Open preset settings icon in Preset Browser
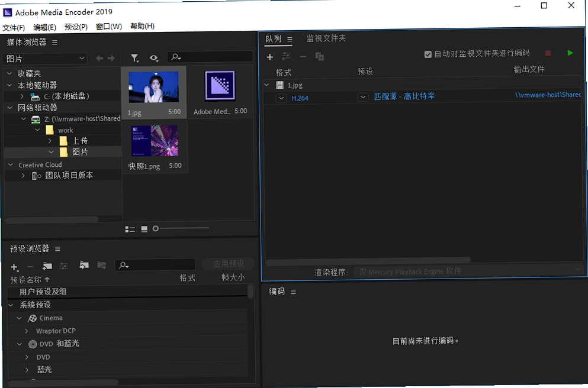Viewport: 588px width, 388px height. tap(64, 266)
